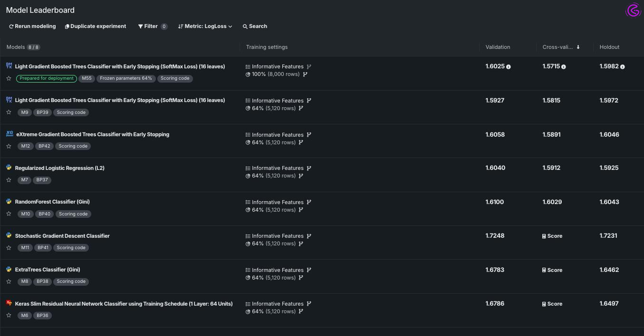The width and height of the screenshot is (644, 336).
Task: Toggle the Cross-validation sort arrow
Action: click(578, 47)
